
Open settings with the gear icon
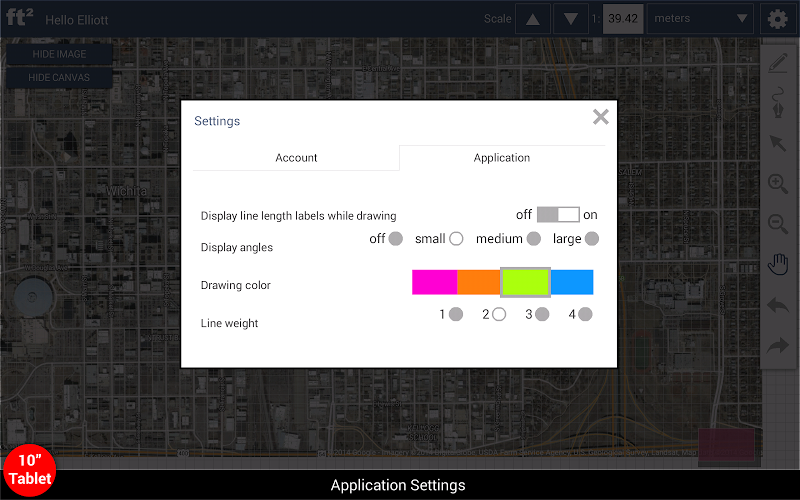tap(777, 18)
